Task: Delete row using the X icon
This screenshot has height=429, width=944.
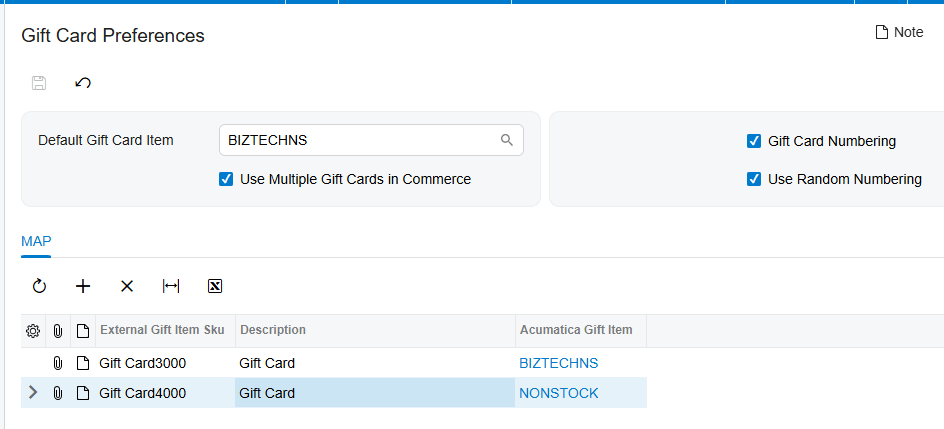Action: (127, 286)
